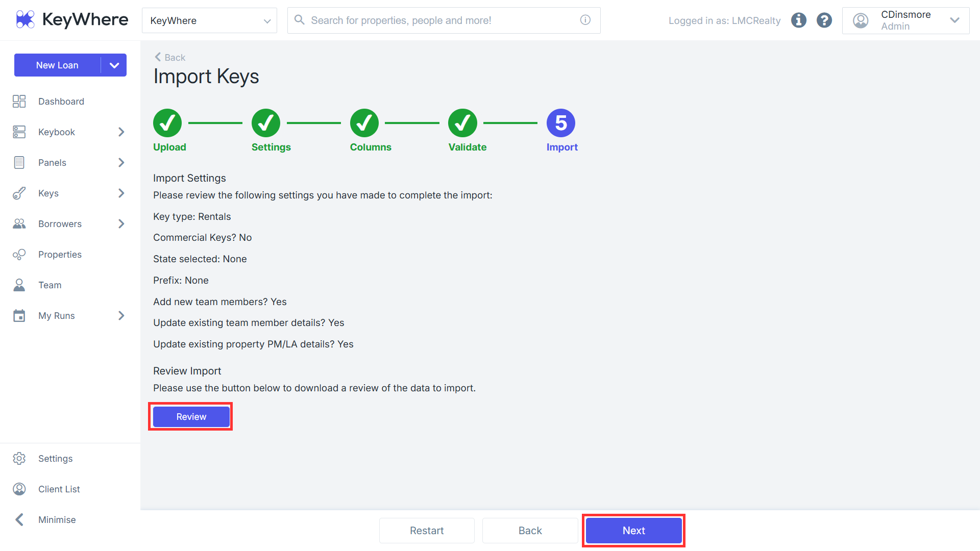The height and width of the screenshot is (551, 980).
Task: Click 'Logged in as: LMCRealty' text
Action: [724, 20]
